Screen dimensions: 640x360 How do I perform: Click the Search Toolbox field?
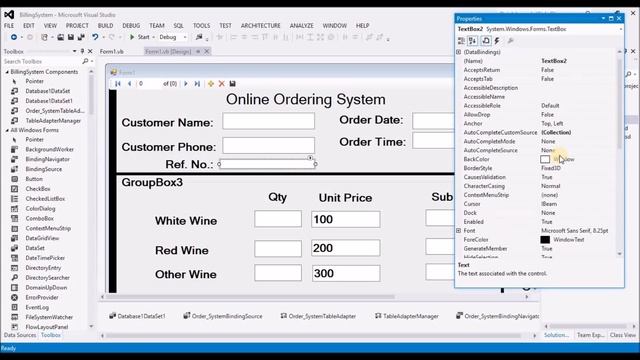42,61
